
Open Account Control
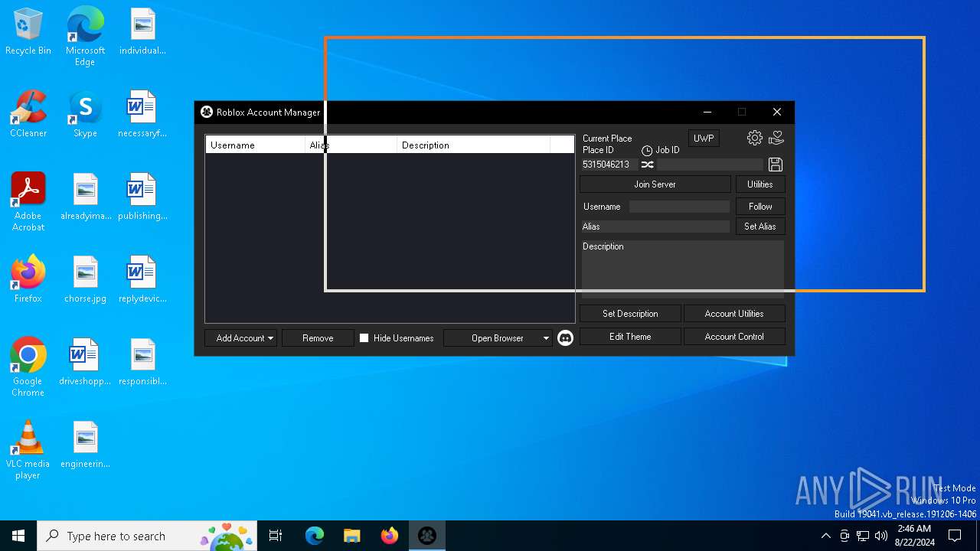734,337
